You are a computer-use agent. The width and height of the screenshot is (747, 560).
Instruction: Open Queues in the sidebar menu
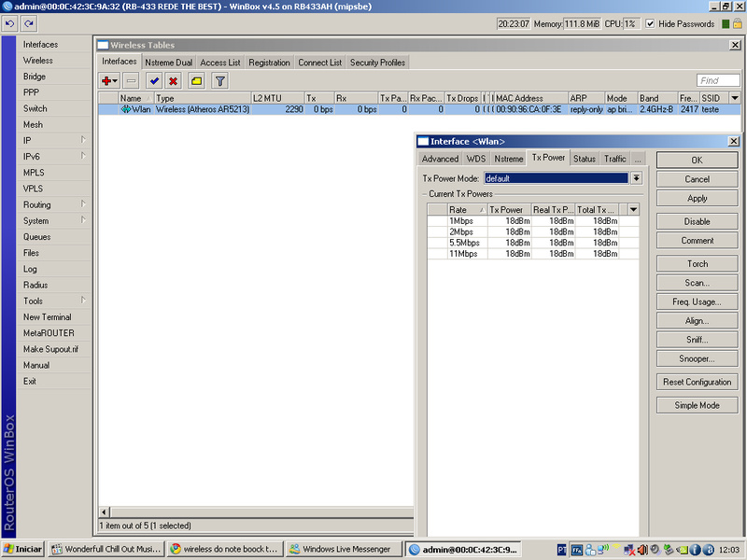coord(36,237)
